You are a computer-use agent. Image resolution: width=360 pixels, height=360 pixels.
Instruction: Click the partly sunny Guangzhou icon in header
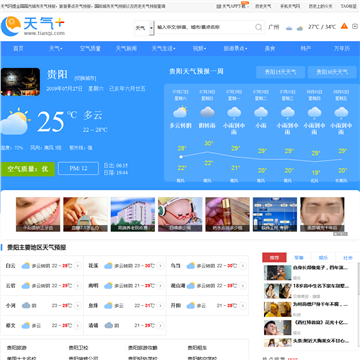300,28
